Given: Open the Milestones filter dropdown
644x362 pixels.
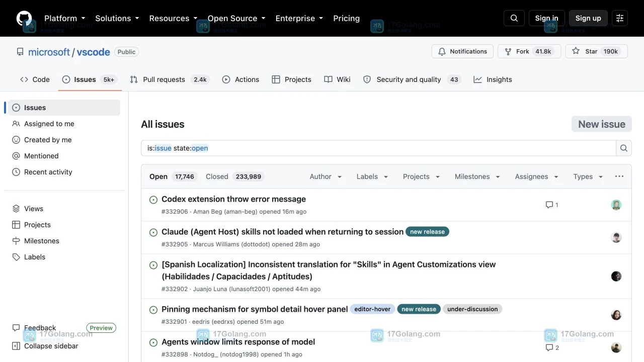Looking at the screenshot, I should pos(477,176).
